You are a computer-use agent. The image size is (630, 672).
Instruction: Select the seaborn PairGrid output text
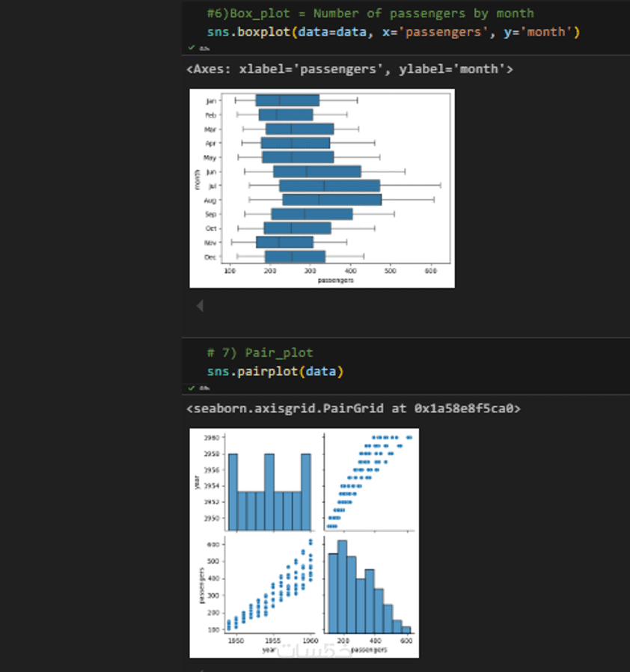(352, 409)
